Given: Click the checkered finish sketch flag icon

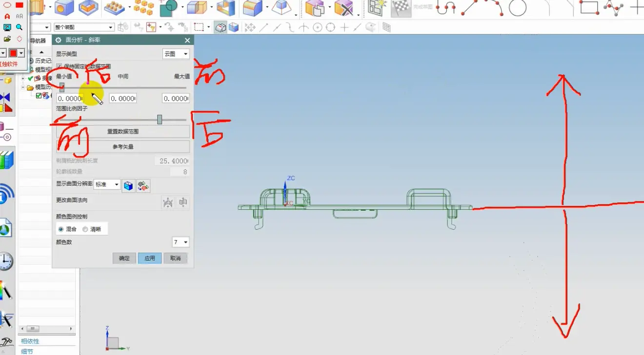Looking at the screenshot, I should 401,7.
